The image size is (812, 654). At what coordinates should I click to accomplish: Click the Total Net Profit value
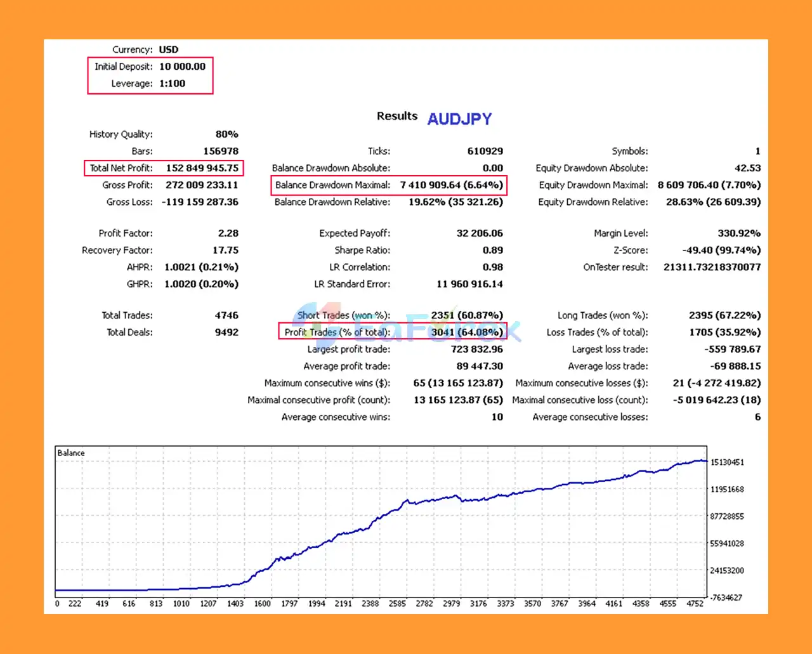coord(202,168)
